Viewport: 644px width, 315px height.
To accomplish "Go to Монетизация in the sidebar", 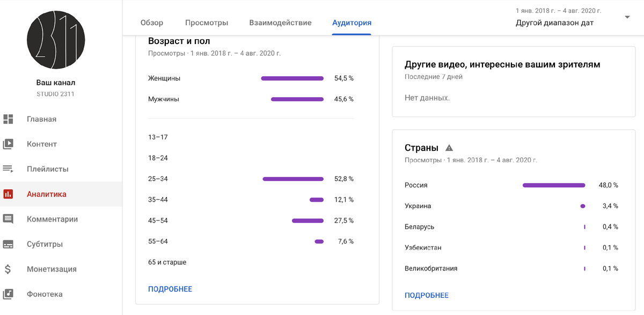I will coord(61,269).
